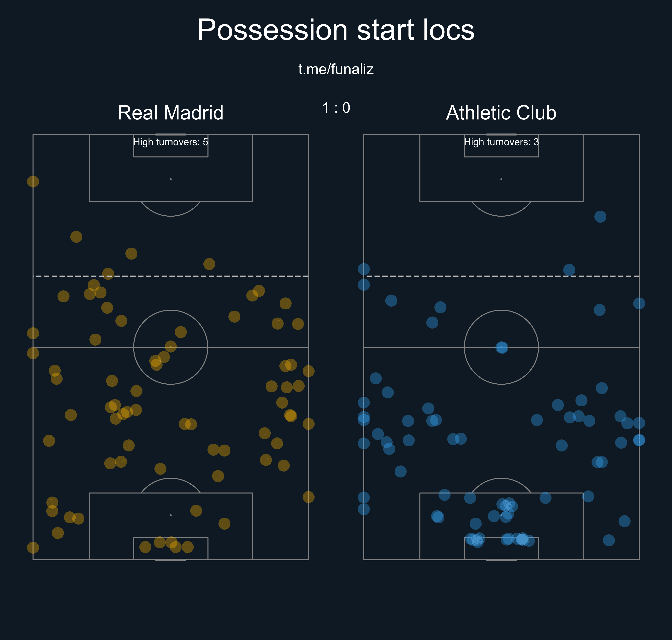Screen dimensions: 672x640
Task: Click the 1 : 0 score text
Action: click(336, 108)
